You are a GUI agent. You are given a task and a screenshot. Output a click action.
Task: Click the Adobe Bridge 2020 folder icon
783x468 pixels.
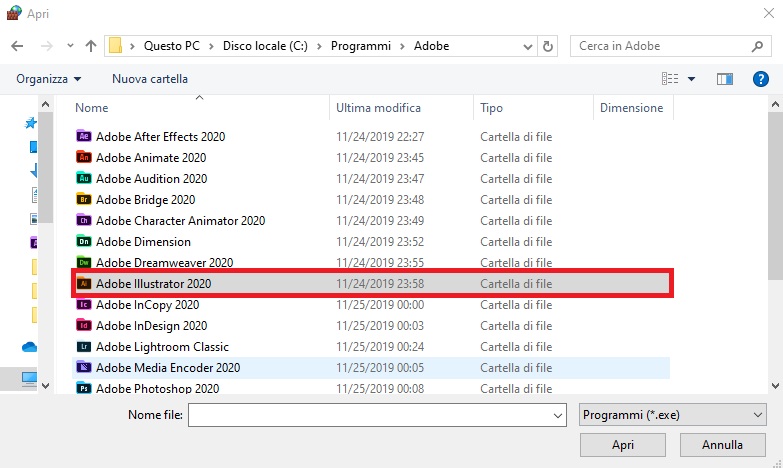83,199
